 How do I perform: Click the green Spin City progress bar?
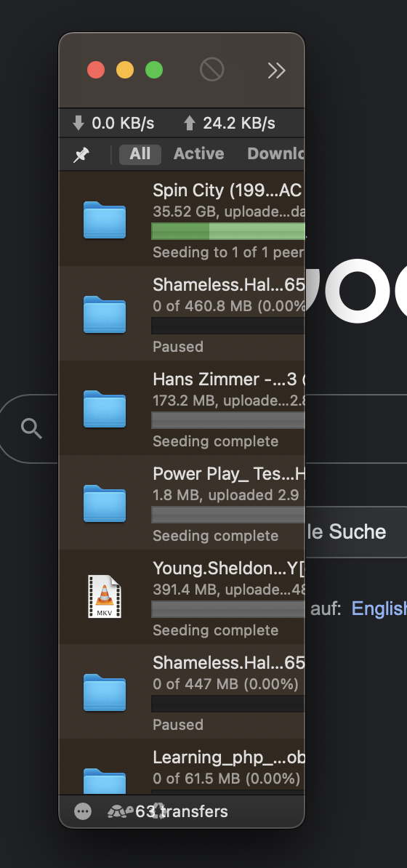point(228,231)
